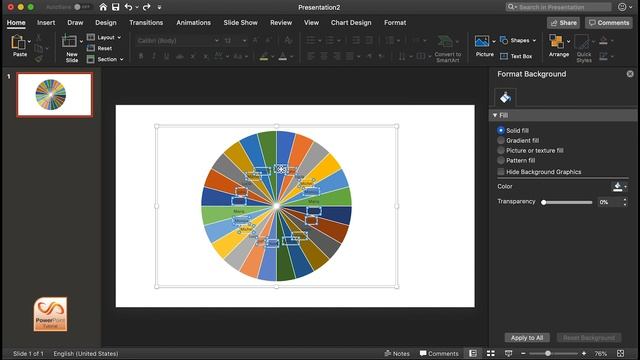Open New Slide dropdown arrow

(x=81, y=42)
